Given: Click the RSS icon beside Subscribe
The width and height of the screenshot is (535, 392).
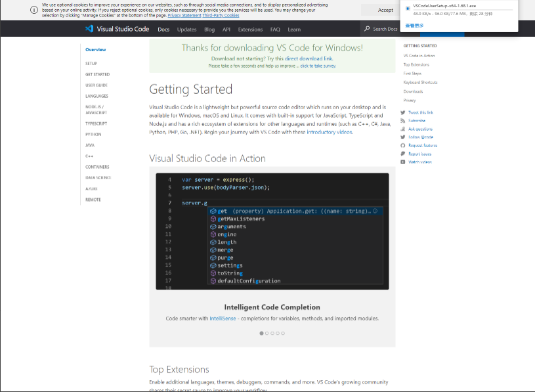Looking at the screenshot, I should (404, 121).
